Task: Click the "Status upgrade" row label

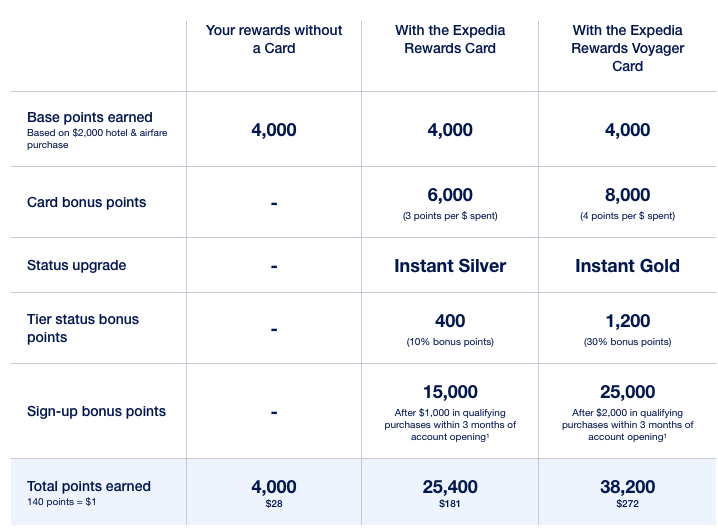Action: coord(77,266)
